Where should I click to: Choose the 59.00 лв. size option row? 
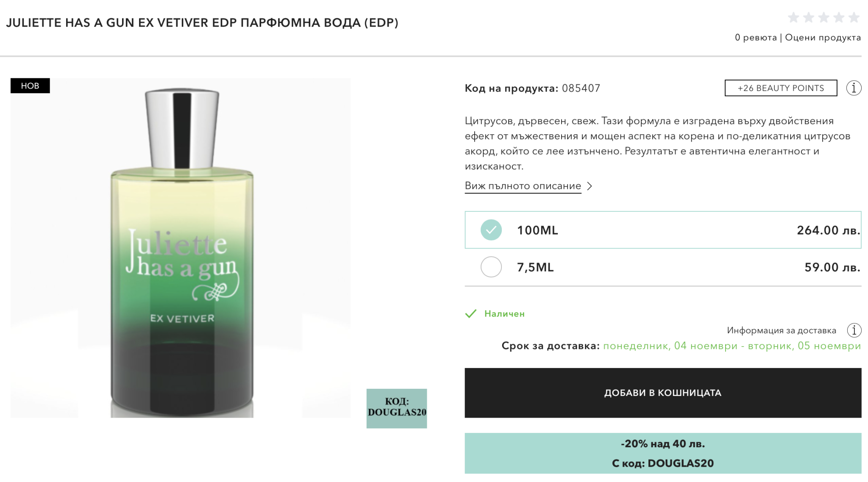coord(662,267)
